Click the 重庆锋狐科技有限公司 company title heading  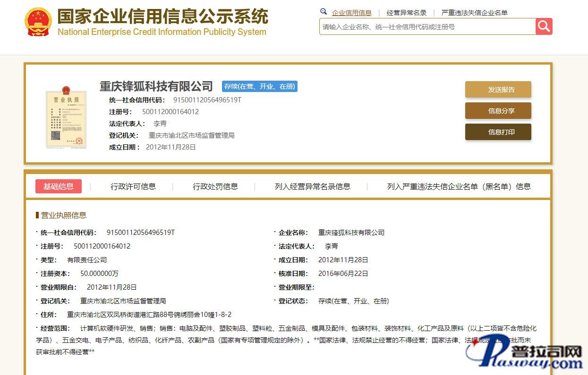coord(156,86)
